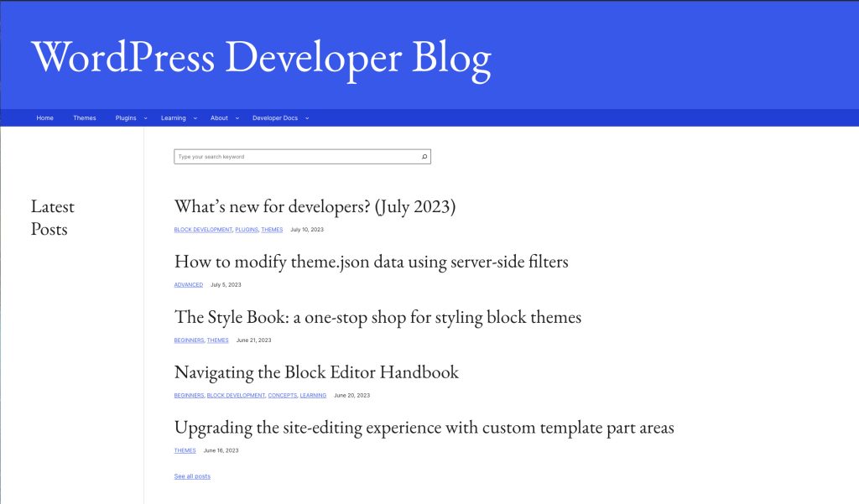Viewport: 859px width, 504px height.
Task: Expand the Developer Docs chevron
Action: point(307,118)
